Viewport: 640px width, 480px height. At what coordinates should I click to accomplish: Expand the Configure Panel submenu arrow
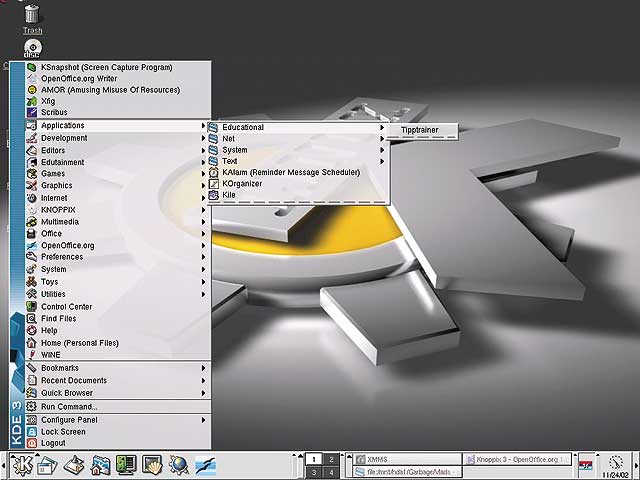pos(203,420)
